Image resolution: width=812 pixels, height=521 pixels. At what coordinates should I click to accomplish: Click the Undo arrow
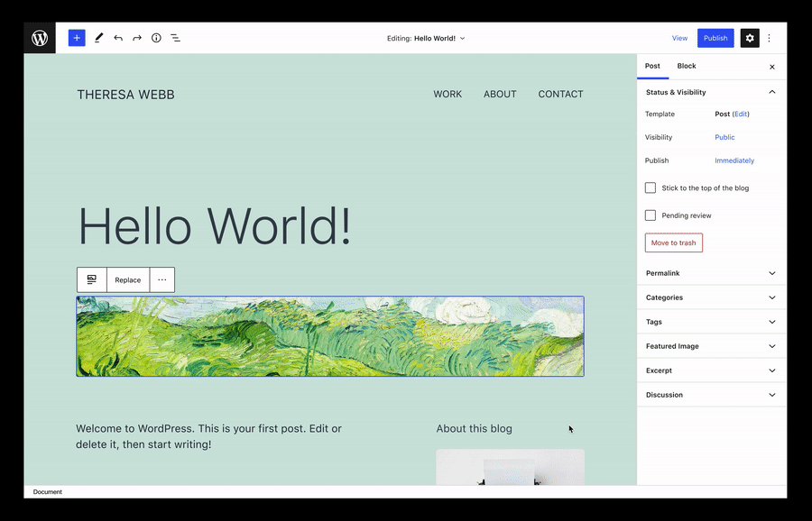click(118, 38)
